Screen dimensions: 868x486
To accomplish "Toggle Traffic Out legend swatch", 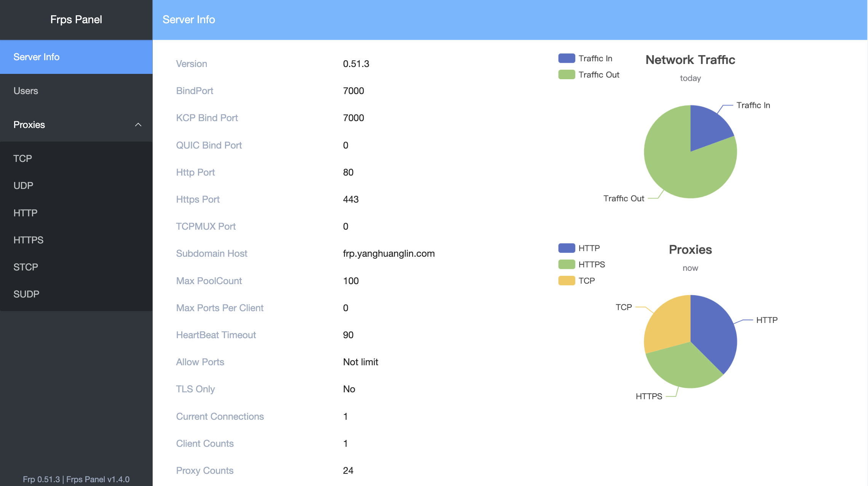I will click(566, 75).
